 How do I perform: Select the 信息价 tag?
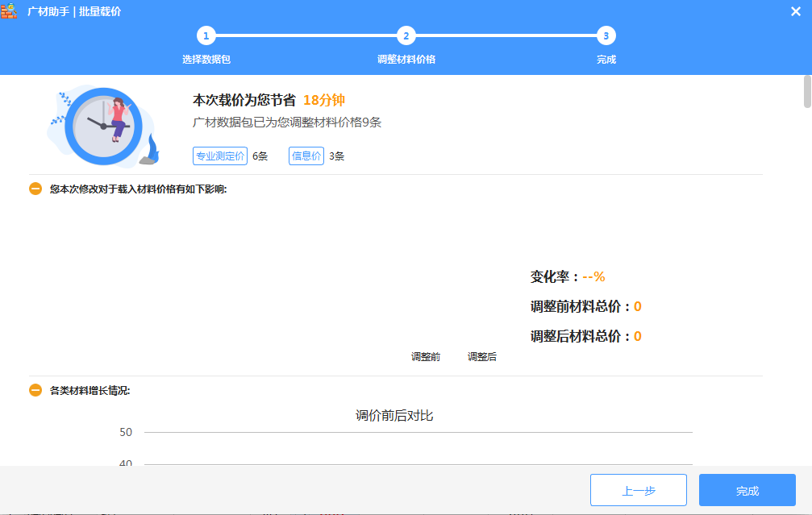coord(306,156)
